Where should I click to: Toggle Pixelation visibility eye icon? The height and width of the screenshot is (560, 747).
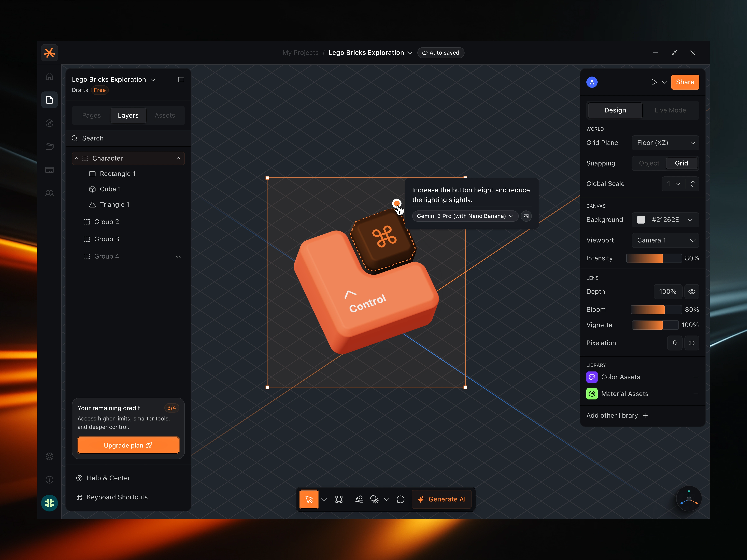pos(692,343)
